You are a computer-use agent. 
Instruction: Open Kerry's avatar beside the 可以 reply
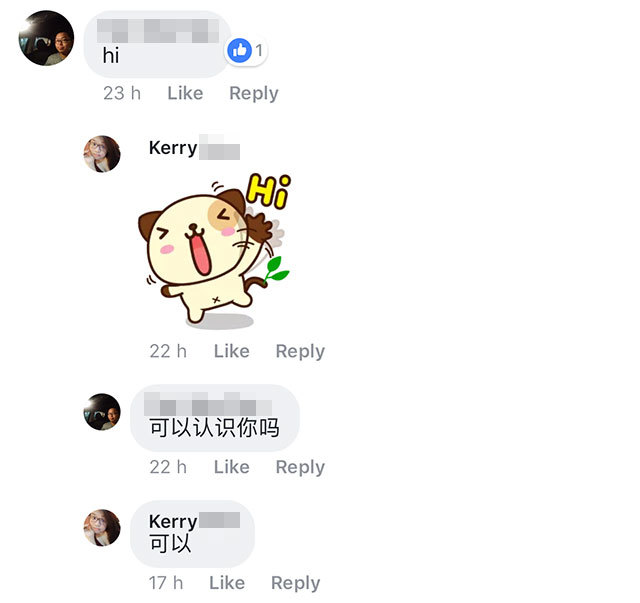click(102, 527)
